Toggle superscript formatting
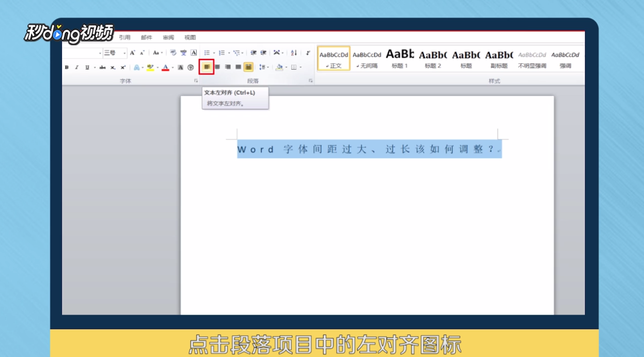644x357 pixels. pyautogui.click(x=123, y=67)
